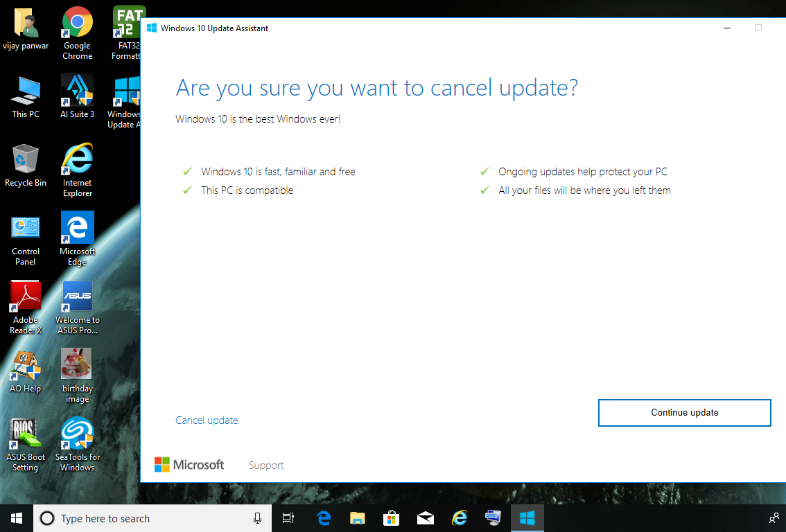Launch SeaTools for Windows shortcut
This screenshot has height=532, width=786.
coord(77,445)
